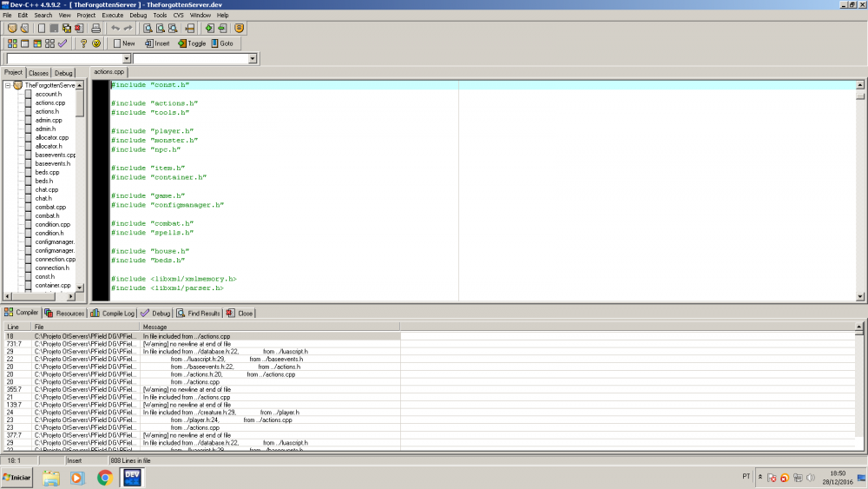Click the project tree horizontal scroll right arrow
The image size is (868, 489).
pos(70,297)
